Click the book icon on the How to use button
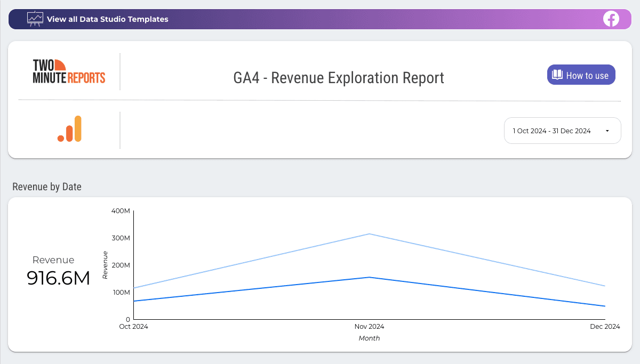 [558, 75]
